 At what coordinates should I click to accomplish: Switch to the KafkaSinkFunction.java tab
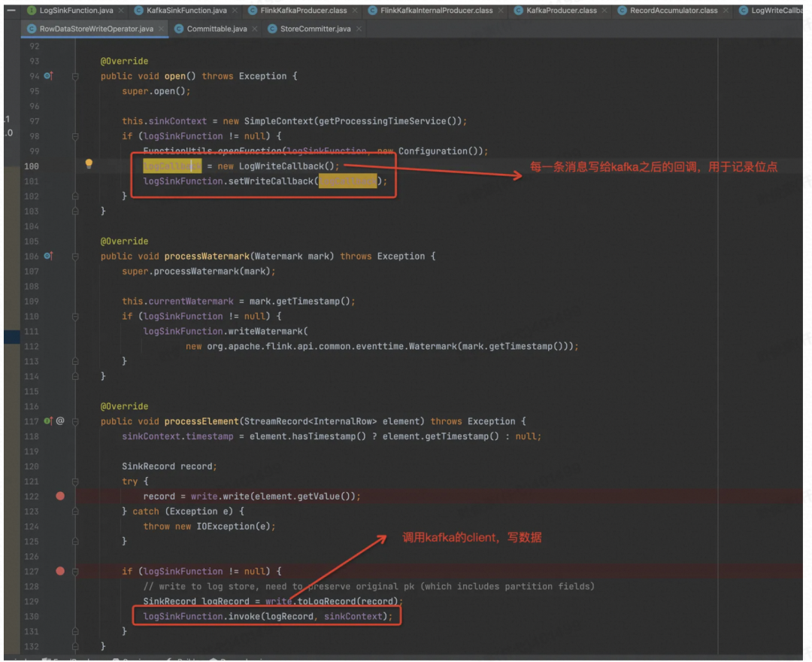tap(186, 11)
